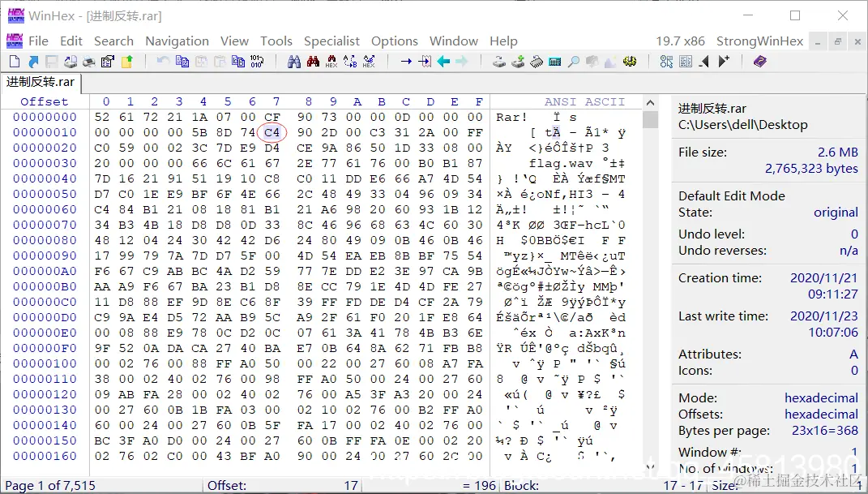The image size is (868, 494).
Task: Click Page 1 of 7,515 status field
Action: 50,486
